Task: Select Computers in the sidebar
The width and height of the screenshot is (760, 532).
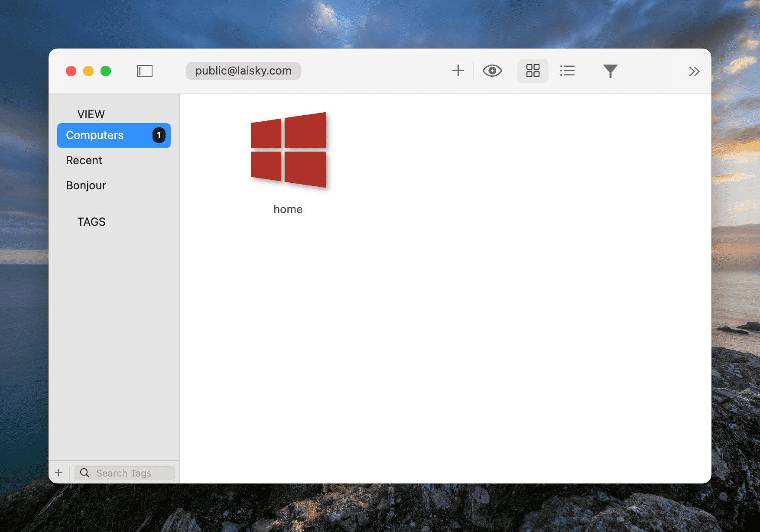Action: click(95, 136)
